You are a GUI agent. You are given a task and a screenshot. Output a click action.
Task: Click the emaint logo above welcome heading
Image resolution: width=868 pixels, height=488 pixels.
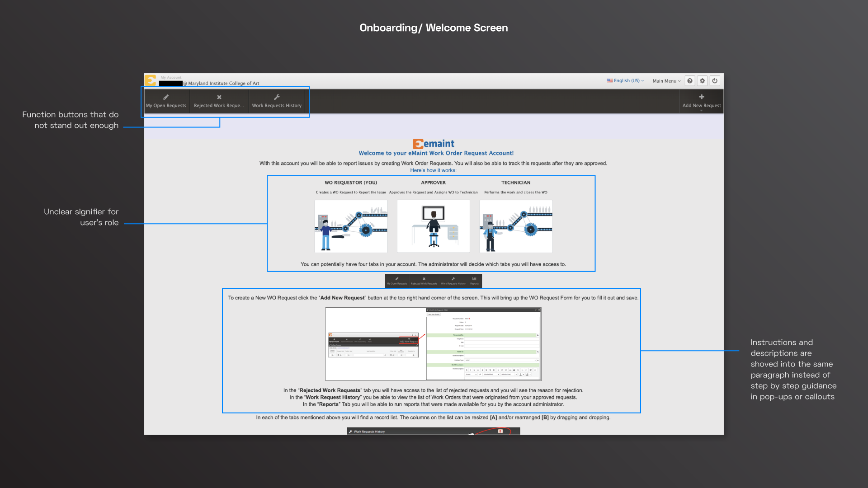[x=434, y=144]
